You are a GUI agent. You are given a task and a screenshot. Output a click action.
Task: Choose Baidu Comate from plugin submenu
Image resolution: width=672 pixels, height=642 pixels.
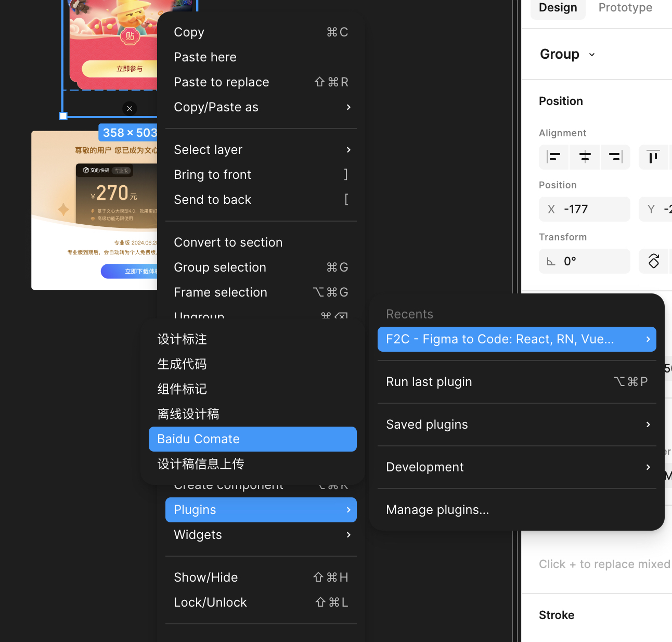(x=252, y=439)
